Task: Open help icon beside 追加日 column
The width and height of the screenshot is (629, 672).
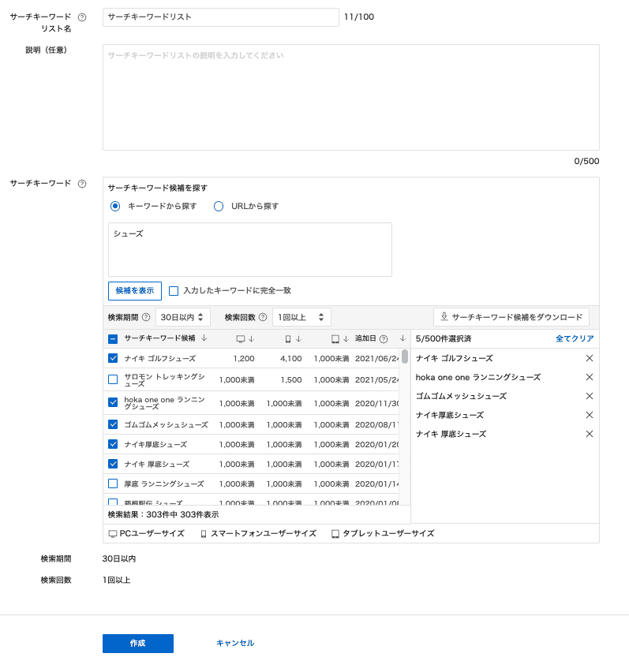Action: 384,339
